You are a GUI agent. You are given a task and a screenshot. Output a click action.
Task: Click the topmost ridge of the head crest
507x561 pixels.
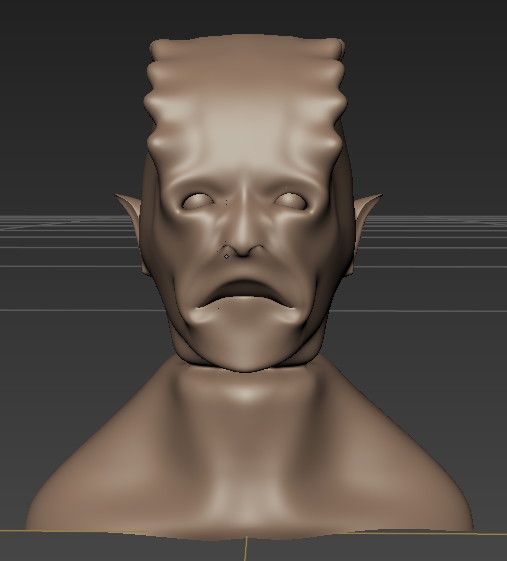pyautogui.click(x=247, y=47)
